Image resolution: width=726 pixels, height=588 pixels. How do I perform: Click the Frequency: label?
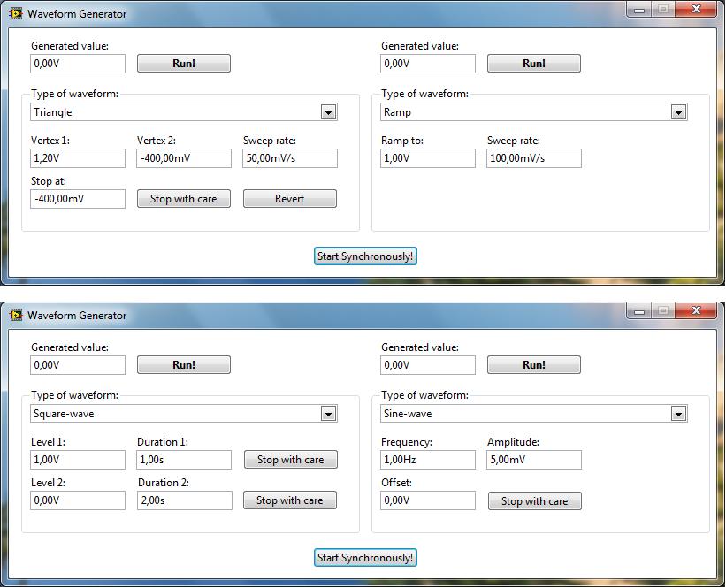(407, 442)
